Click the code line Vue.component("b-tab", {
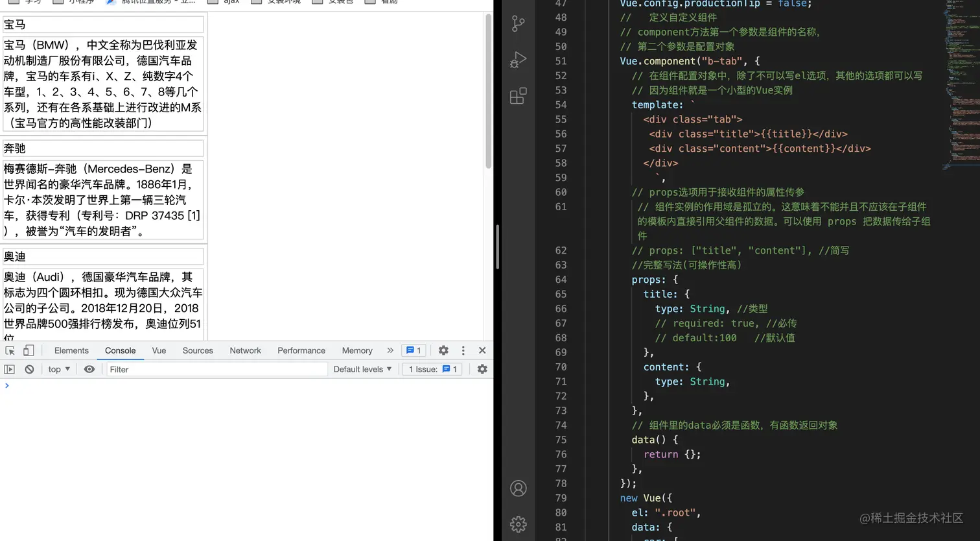This screenshot has height=541, width=980. click(x=690, y=61)
